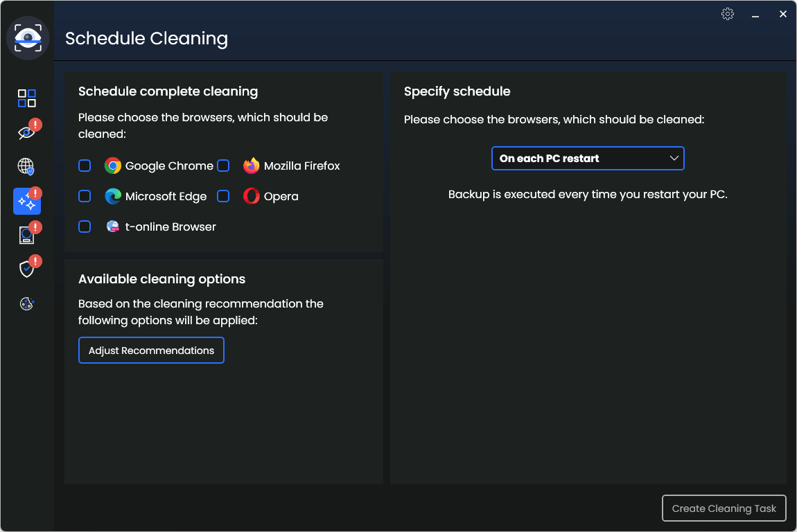
Task: Enable cleaning for Google Chrome
Action: click(85, 166)
